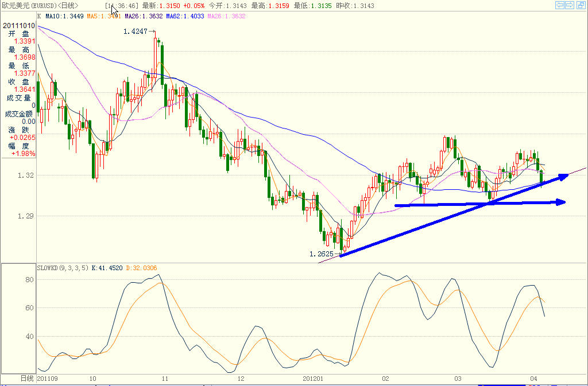Screen dimensions: 588x386
Task: Click the +0.05% change value in header
Action: point(194,6)
